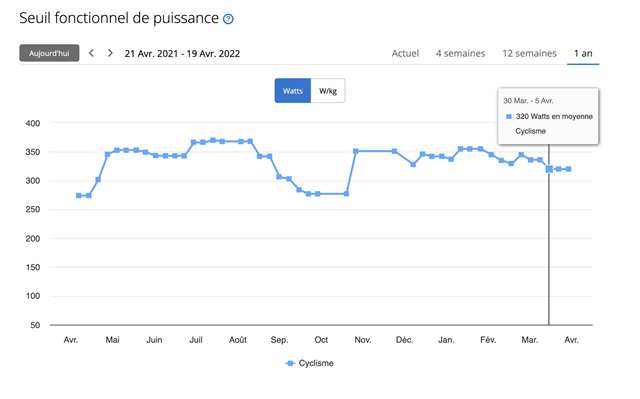The image size is (640, 399).
Task: Toggle chart units to Watts
Action: 293,91
